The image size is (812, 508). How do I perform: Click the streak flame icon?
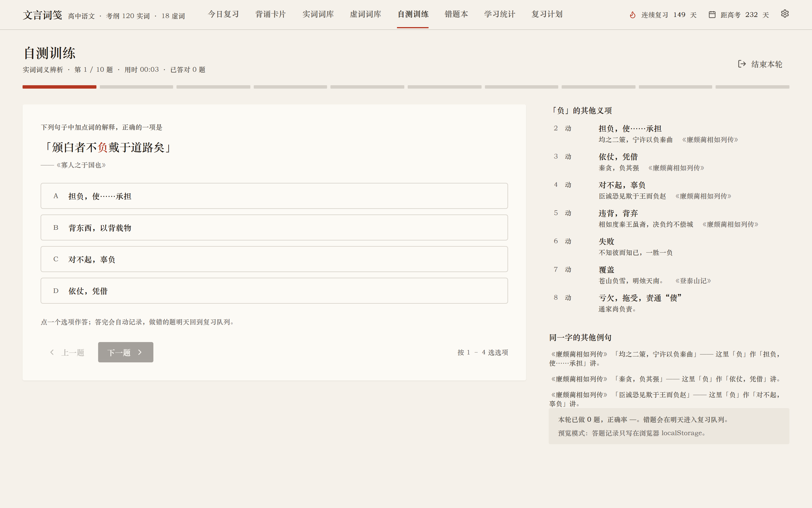[x=632, y=15]
